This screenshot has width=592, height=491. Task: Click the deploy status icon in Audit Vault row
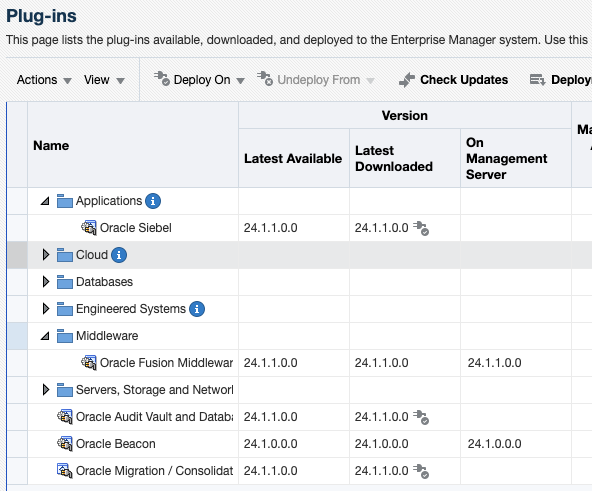[421, 417]
